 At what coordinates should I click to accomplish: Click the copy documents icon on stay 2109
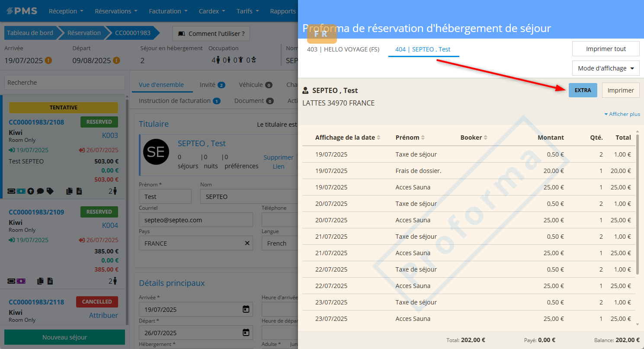click(x=40, y=281)
